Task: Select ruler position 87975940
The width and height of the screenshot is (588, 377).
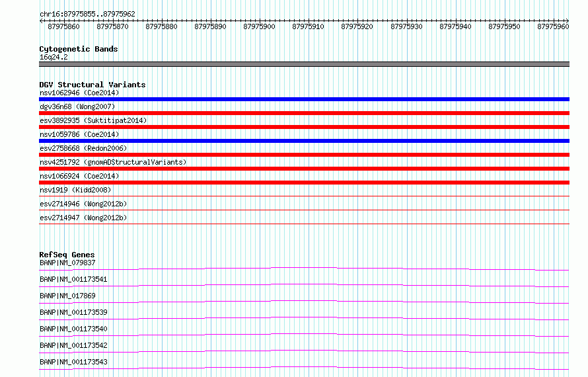Action: coord(455,26)
